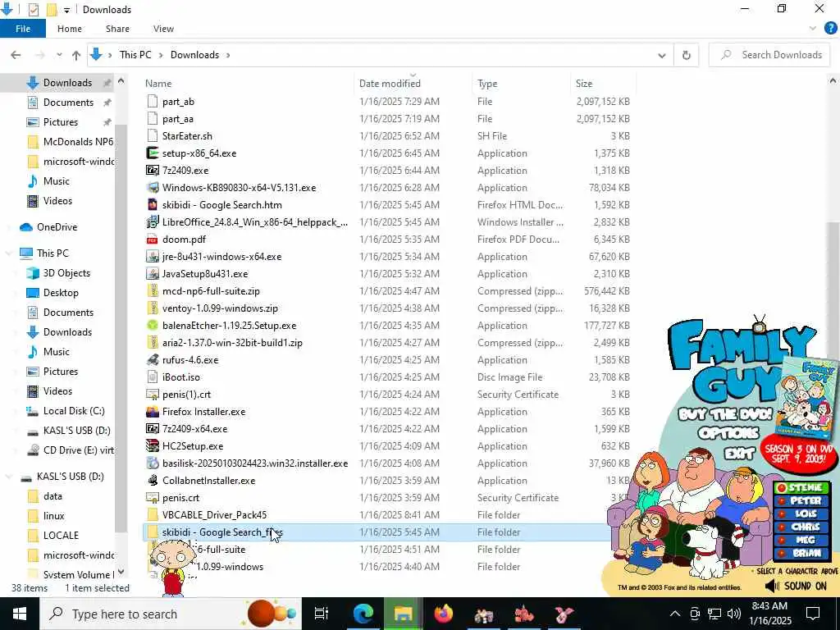840x630 pixels.
Task: Click the basilisk installer icon
Action: (x=153, y=463)
